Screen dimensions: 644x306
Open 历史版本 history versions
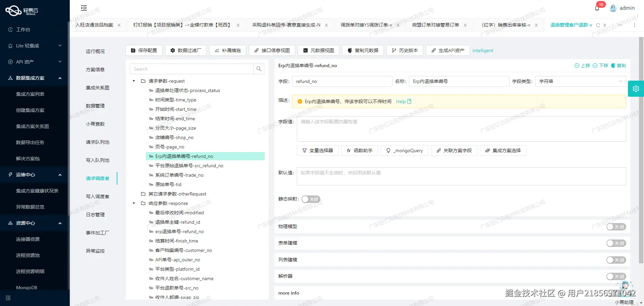[x=405, y=50]
